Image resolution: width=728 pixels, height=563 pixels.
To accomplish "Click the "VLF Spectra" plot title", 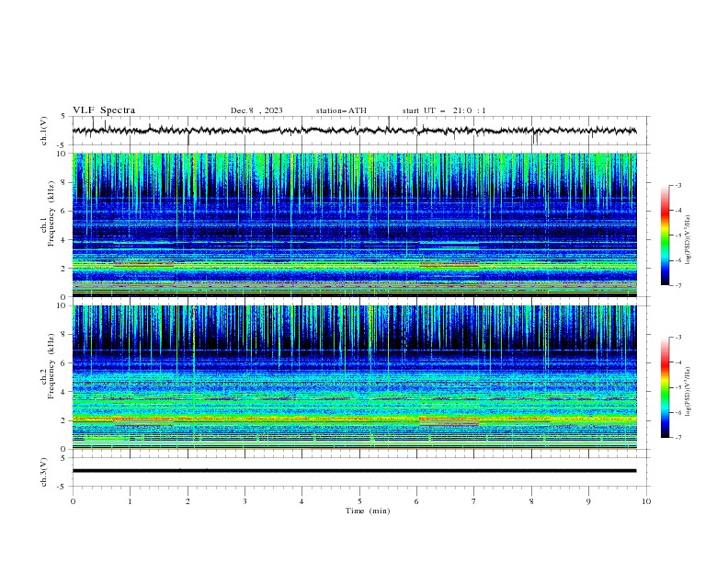I will pos(104,110).
